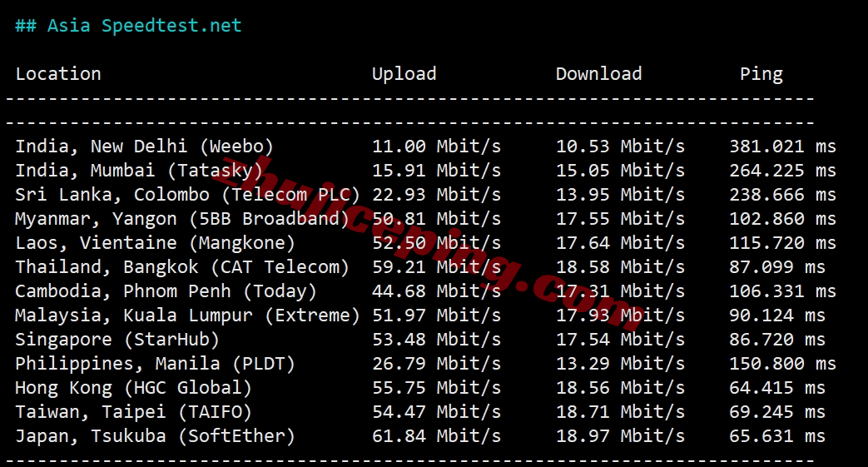This screenshot has height=467, width=868.
Task: Select the Japan, Tsukuba (SoftEther) label
Action: coord(155,436)
